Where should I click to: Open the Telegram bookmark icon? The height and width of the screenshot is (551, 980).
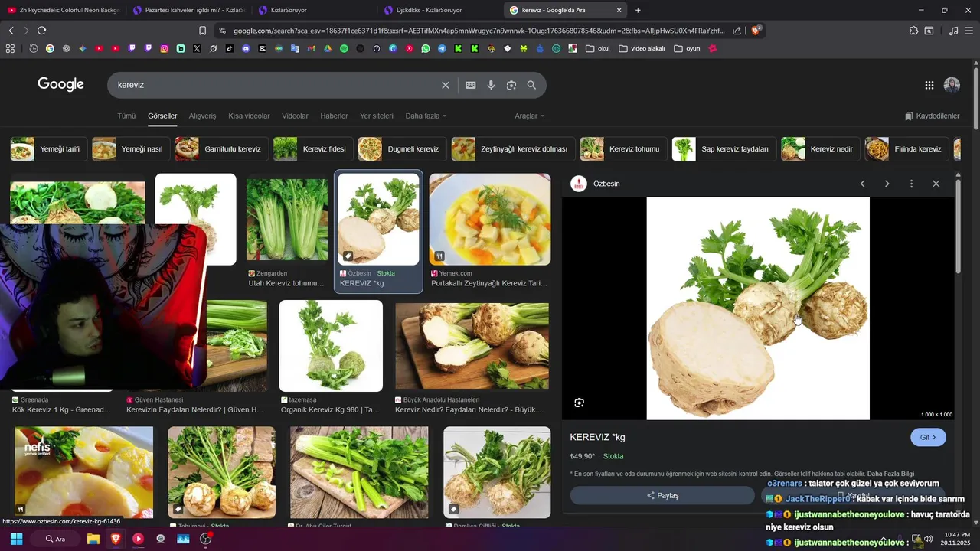coord(442,48)
